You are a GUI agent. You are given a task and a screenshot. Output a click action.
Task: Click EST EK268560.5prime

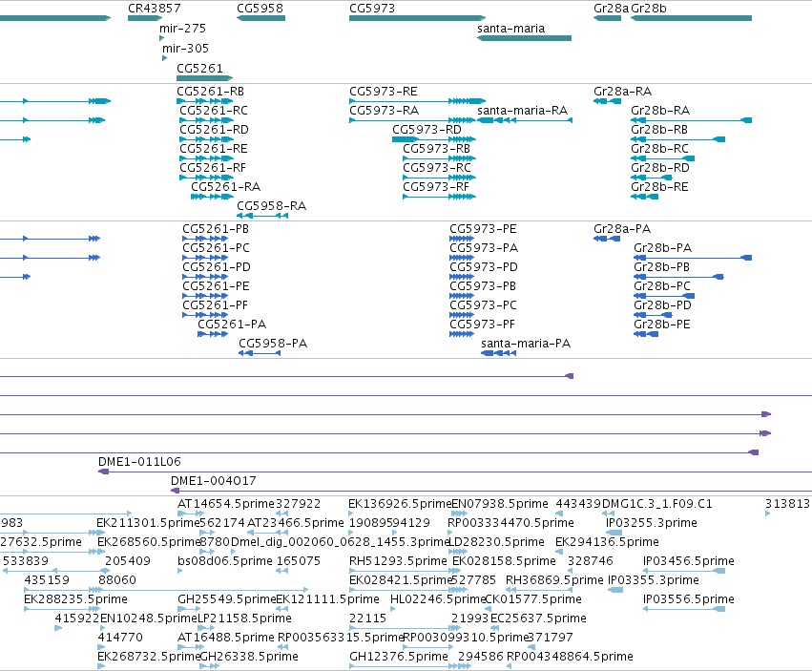click(101, 552)
